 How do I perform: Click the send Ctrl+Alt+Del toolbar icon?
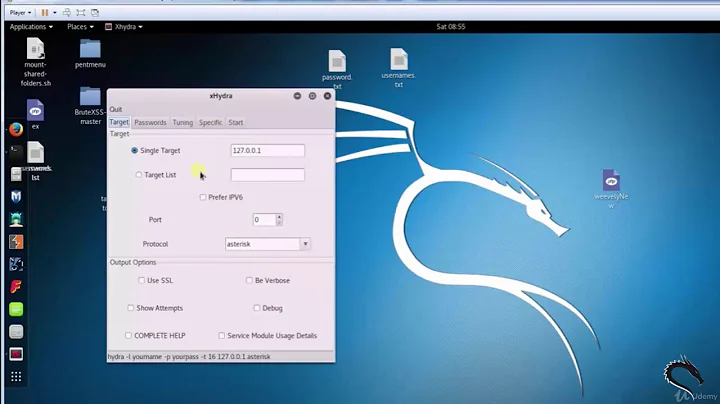pyautogui.click(x=67, y=13)
